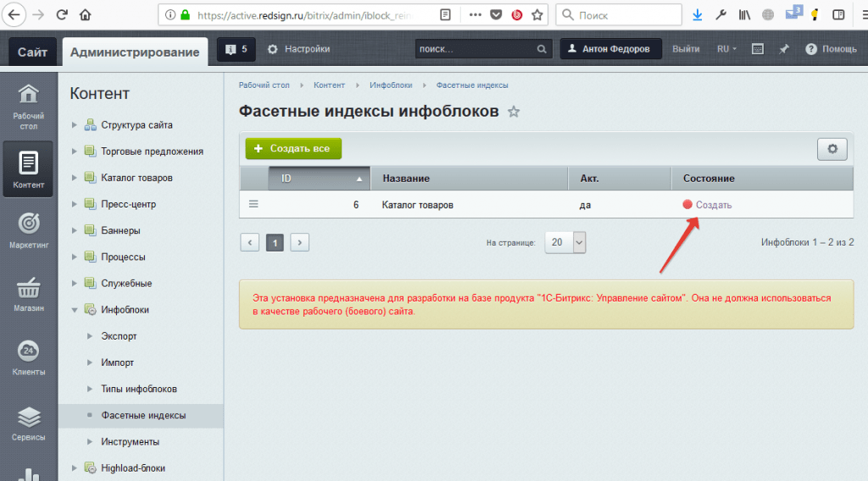This screenshot has height=481, width=868.
Task: Open the browser home page icon
Action: (x=86, y=15)
